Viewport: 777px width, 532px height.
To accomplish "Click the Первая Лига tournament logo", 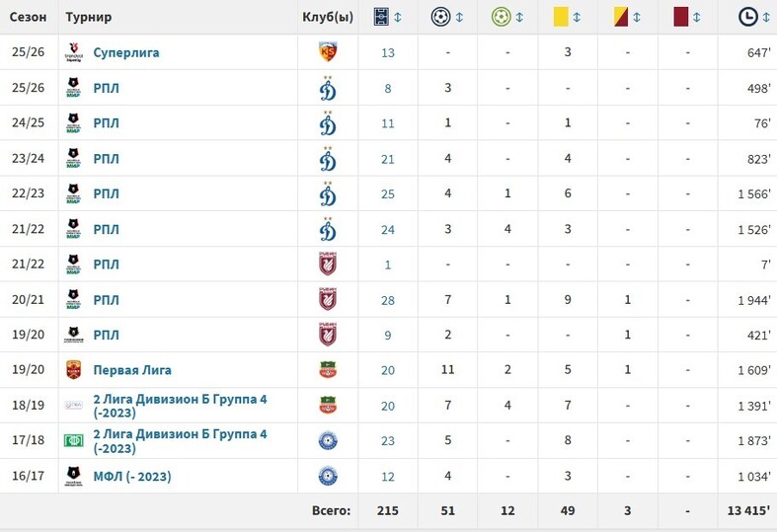I will pos(73,370).
